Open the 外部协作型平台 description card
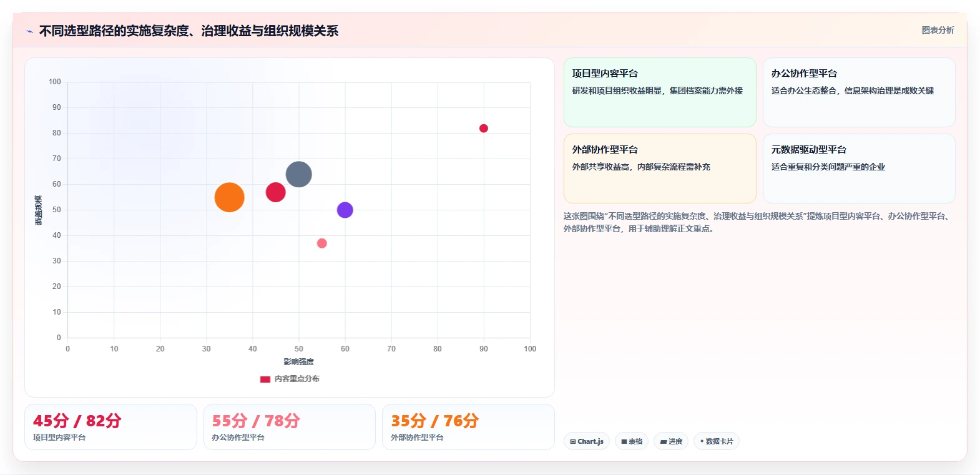980x475 pixels. click(660, 169)
